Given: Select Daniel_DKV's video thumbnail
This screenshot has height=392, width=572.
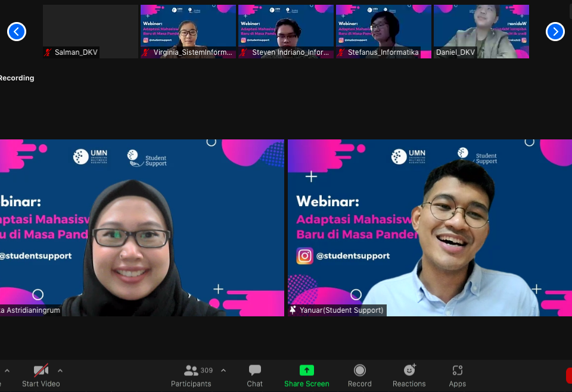Looking at the screenshot, I should (481, 31).
